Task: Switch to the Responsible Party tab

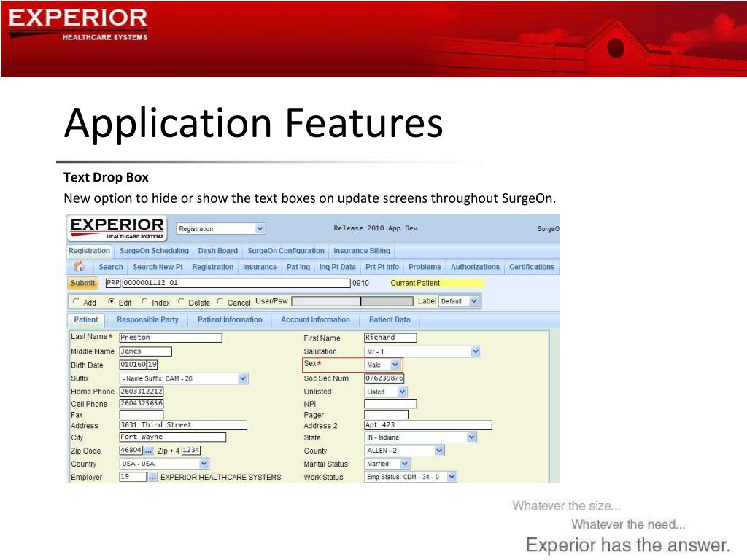Action: coord(147,319)
